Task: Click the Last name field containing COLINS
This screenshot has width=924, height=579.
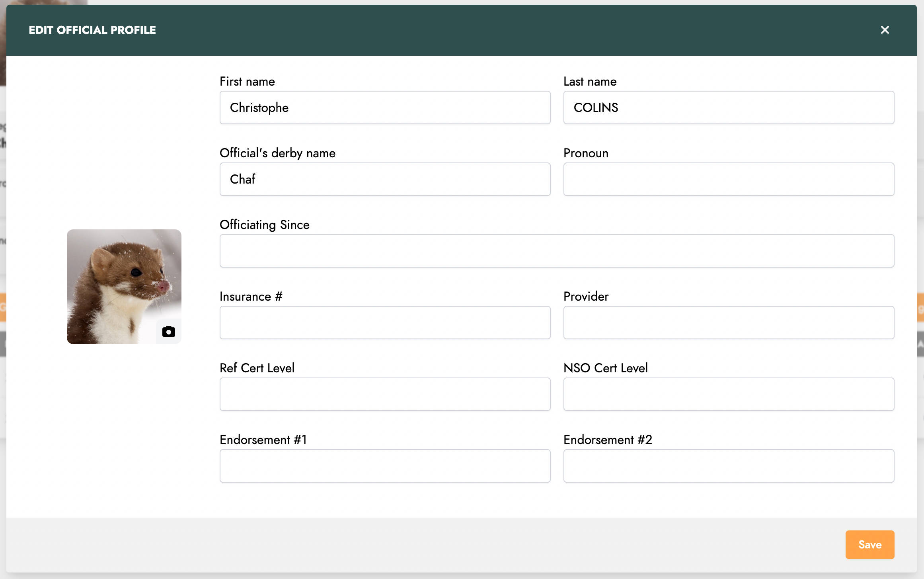Action: (729, 108)
